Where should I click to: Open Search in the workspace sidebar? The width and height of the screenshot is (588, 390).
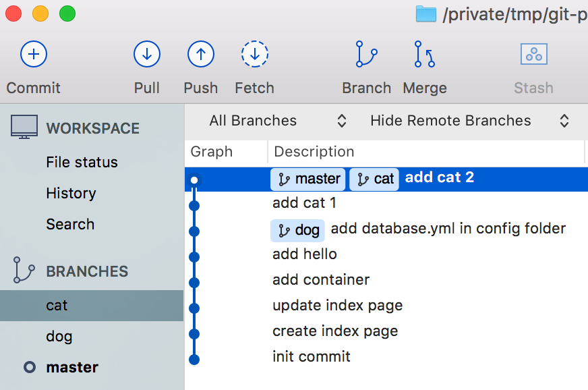point(70,224)
